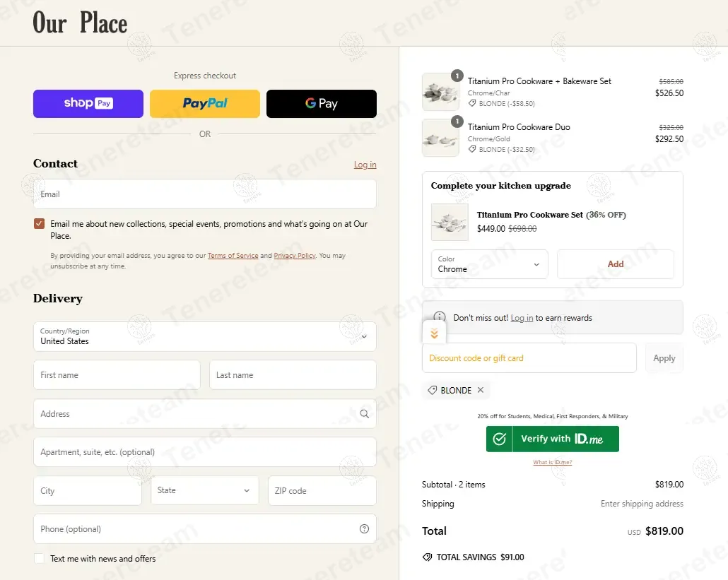Open the Terms of Service link

(233, 256)
